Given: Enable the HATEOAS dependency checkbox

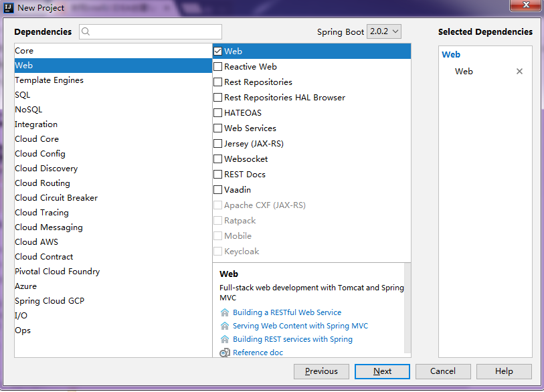Looking at the screenshot, I should point(218,113).
